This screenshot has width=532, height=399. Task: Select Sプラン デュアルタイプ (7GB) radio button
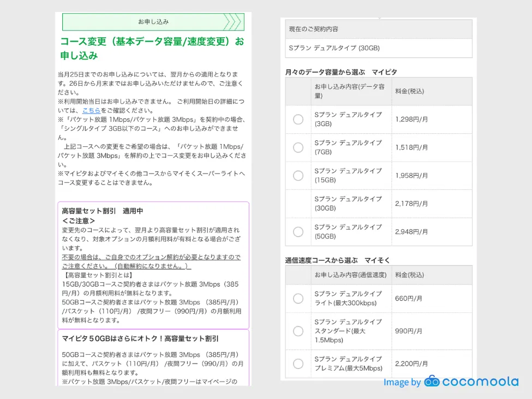click(298, 147)
